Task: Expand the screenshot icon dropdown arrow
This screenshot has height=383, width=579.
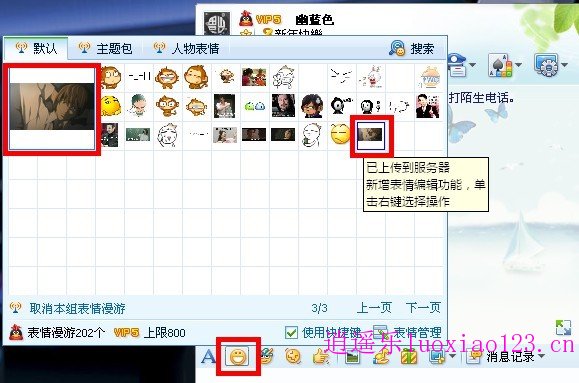Action: 452,357
